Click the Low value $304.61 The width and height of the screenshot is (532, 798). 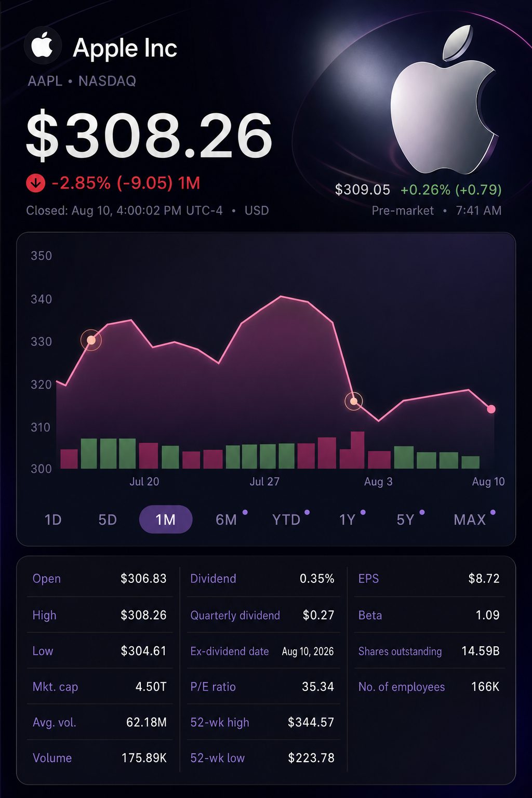pos(143,650)
